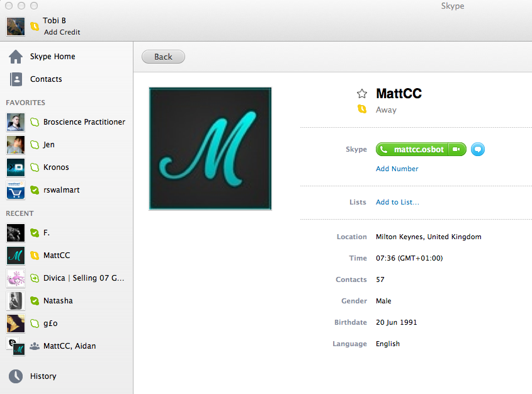Click rswalmart's green online status icon
The width and height of the screenshot is (532, 394).
click(x=35, y=190)
